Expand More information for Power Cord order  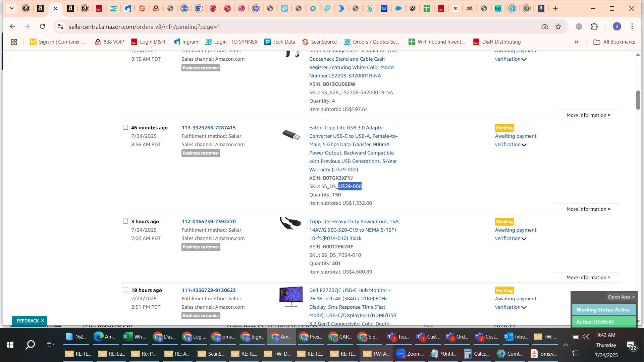tap(586, 277)
